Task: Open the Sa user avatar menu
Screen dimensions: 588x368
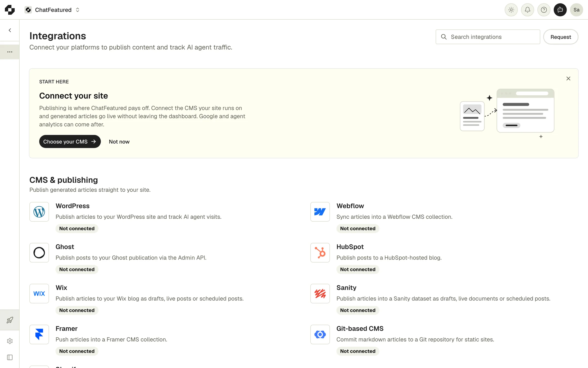Action: point(576,10)
